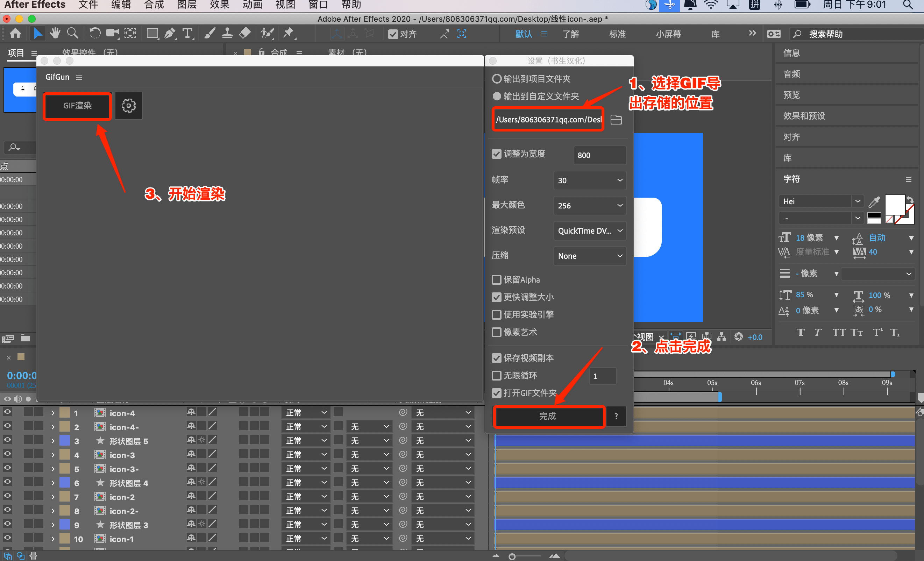This screenshot has height=561, width=924.
Task: Select the Home icon in toolbar
Action: (15, 34)
